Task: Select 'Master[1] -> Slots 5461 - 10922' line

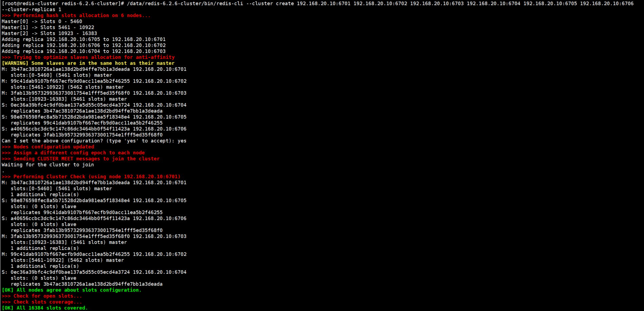Action: pos(48,27)
